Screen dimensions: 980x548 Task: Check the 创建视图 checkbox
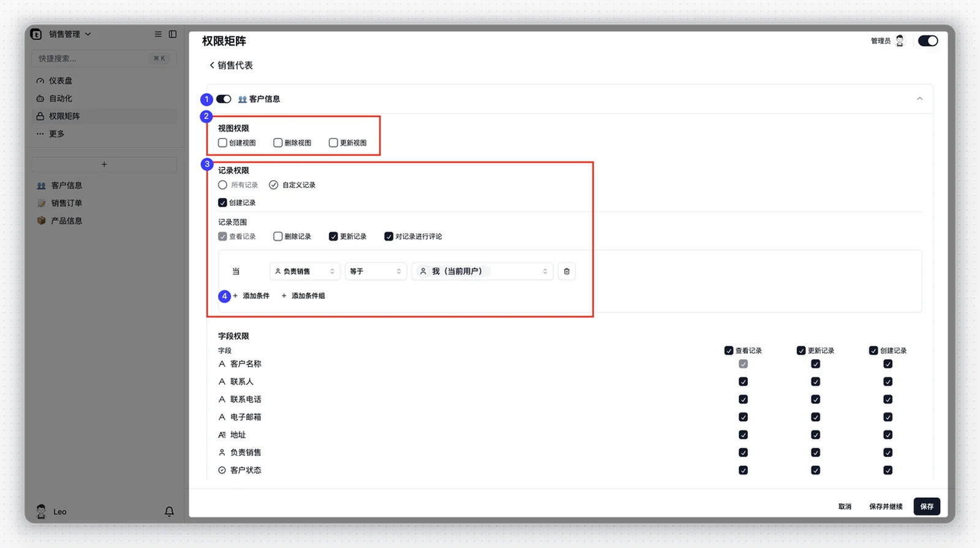click(223, 143)
